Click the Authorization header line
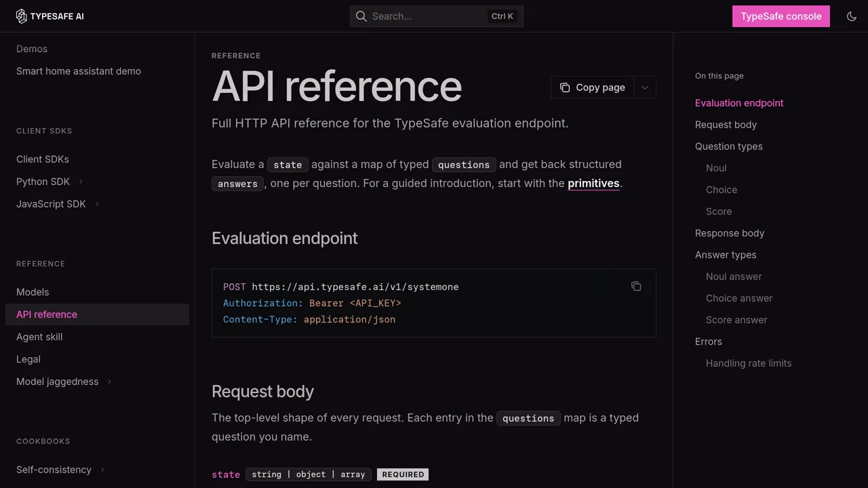Image resolution: width=868 pixels, height=488 pixels. [312, 303]
